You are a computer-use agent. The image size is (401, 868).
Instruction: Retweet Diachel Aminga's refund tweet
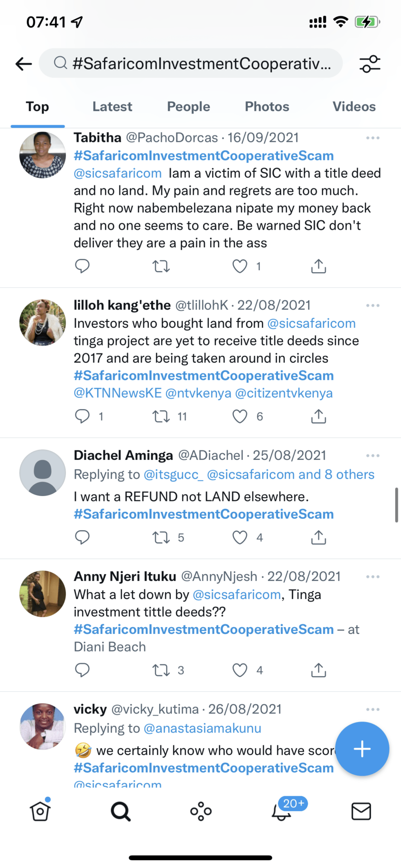click(x=161, y=538)
